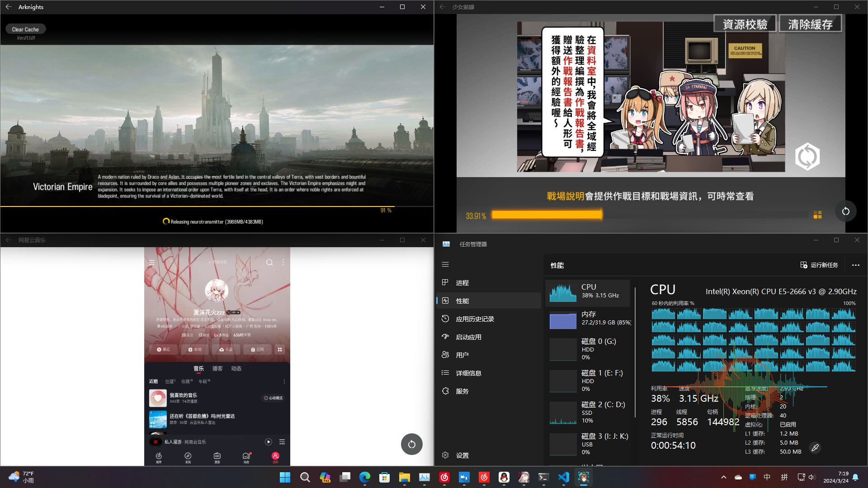Open Task Manager more options ellipsis

(855, 265)
